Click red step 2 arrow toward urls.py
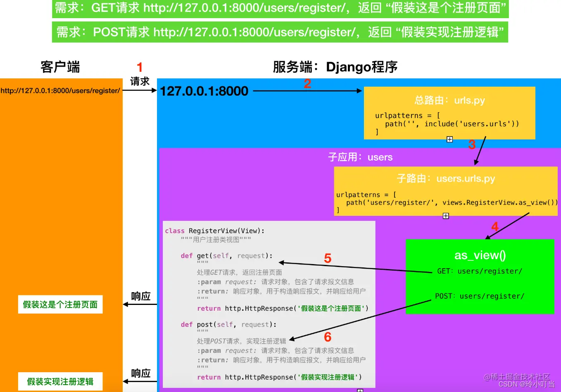The height and width of the screenshot is (392, 561). 307,84
